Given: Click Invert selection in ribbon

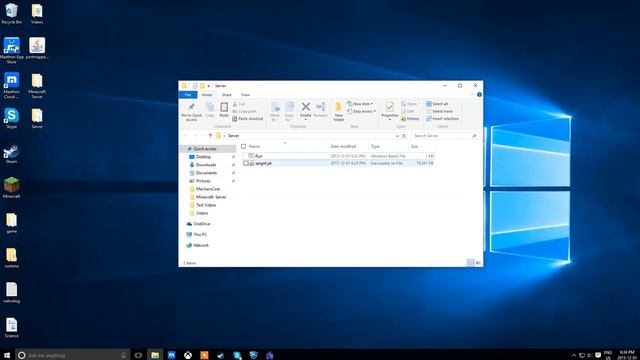Looking at the screenshot, I should pos(442,119).
